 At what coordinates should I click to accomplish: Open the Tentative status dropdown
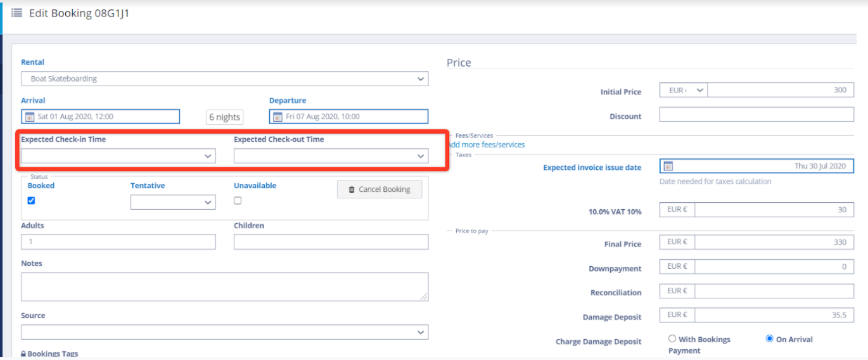tap(173, 202)
